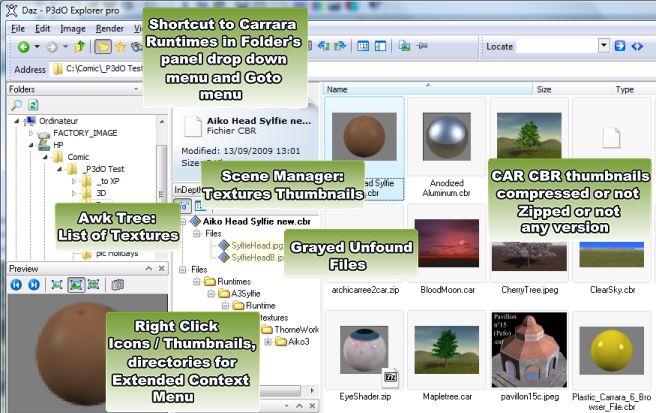
Task: Click the blue Locate go arrow
Action: coord(620,46)
